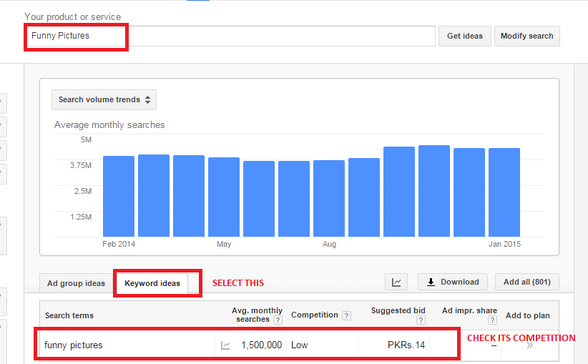The image size is (588, 364).
Task: Sort by the Competition column header
Action: [315, 315]
